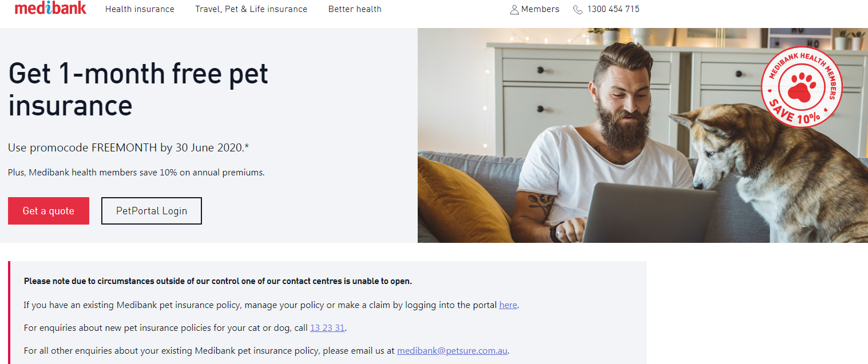
Task: Open the Health insurance menu
Action: point(140,9)
